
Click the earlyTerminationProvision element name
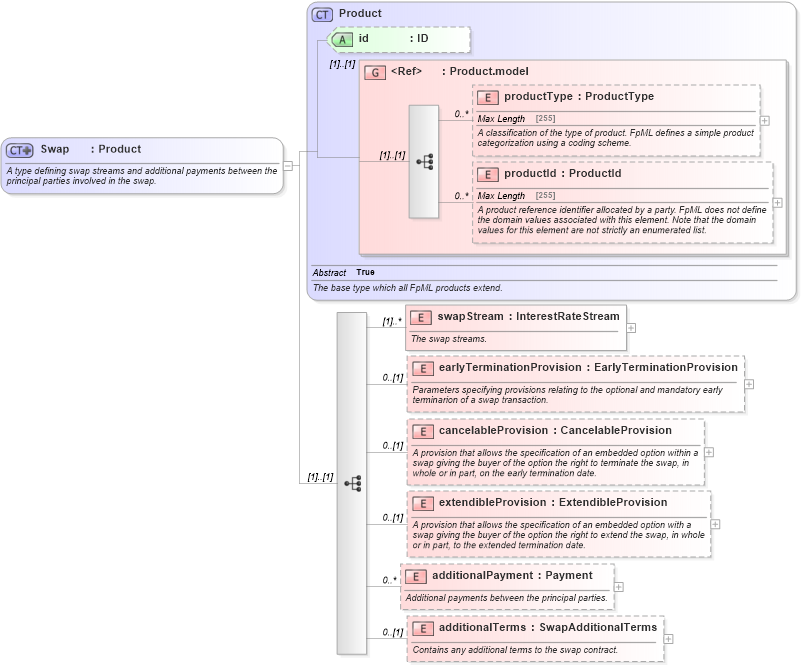pyautogui.click(x=510, y=367)
